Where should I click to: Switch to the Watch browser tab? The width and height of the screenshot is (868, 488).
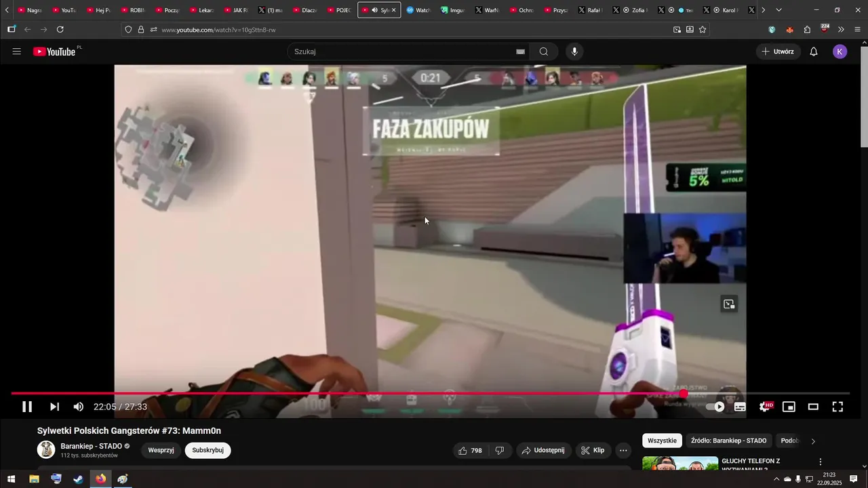pyautogui.click(x=418, y=10)
